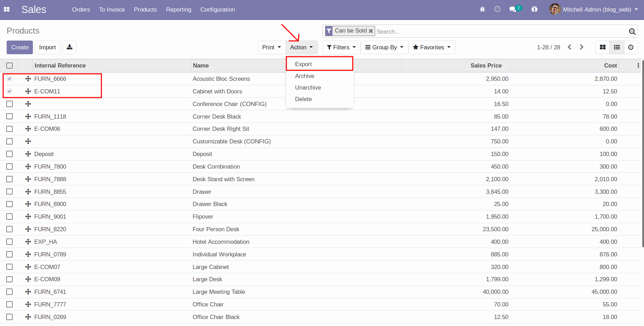Click drag handle for FURN_0269 row

pyautogui.click(x=28, y=317)
